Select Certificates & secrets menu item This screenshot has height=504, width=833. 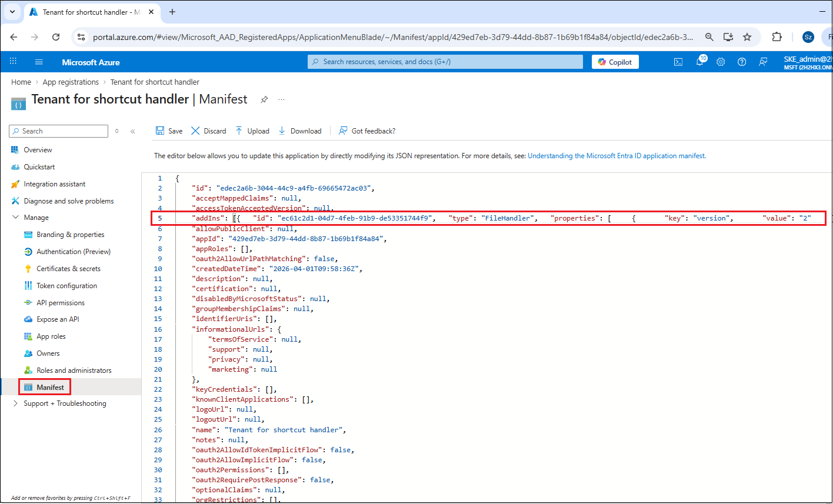click(68, 269)
